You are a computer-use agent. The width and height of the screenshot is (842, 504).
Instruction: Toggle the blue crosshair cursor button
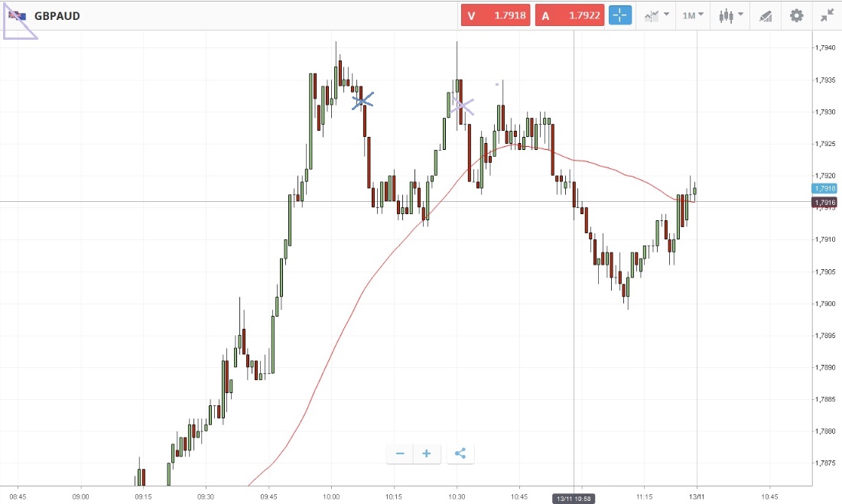[620, 15]
